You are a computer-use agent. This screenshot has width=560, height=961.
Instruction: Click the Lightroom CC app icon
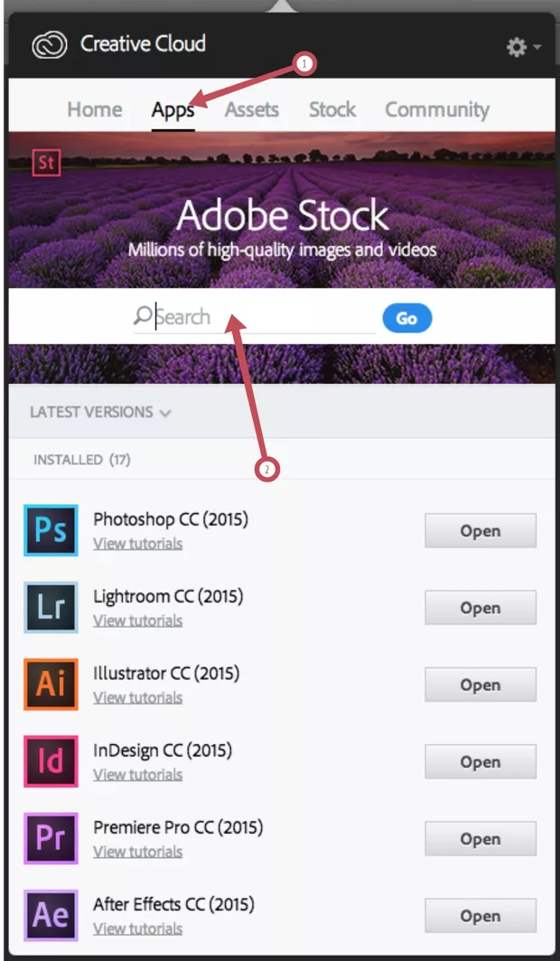coord(51,607)
